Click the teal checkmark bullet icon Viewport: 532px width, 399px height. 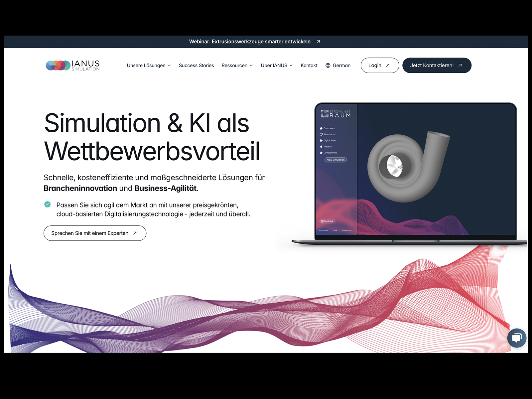(48, 204)
